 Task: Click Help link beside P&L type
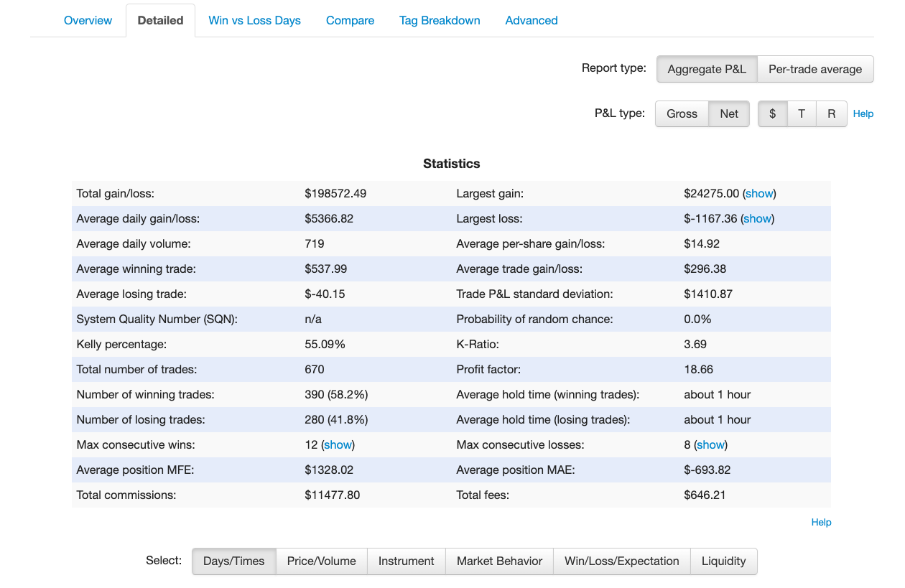(863, 113)
